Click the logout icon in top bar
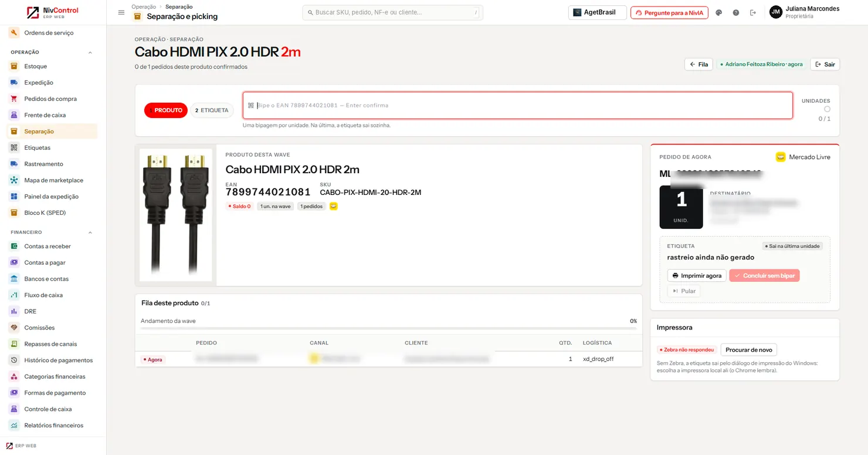This screenshot has width=868, height=455. 753,12
